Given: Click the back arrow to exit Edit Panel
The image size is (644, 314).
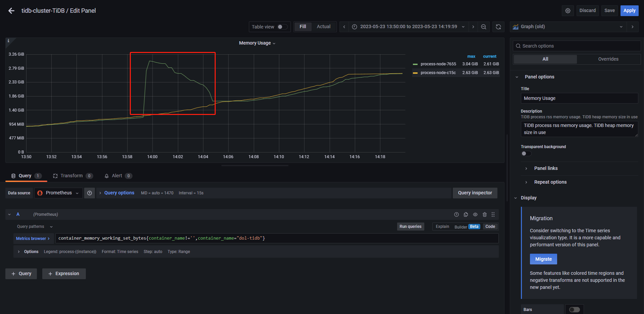Looking at the screenshot, I should (x=11, y=11).
